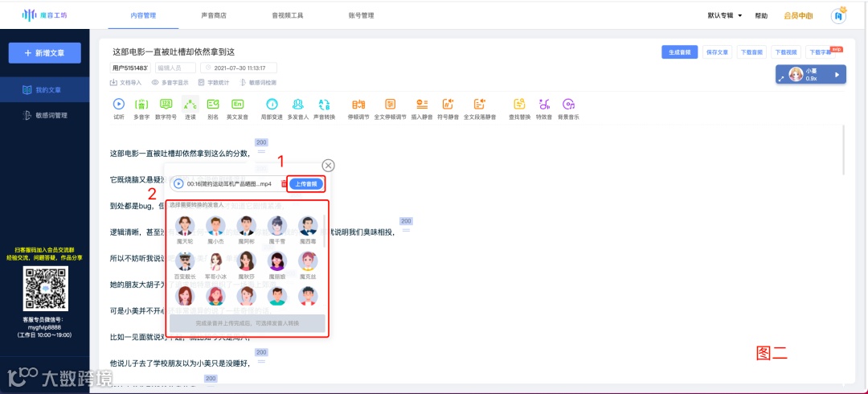Viewport: 868px width, 394px height.
Task: Click the 下载视频 download video button
Action: click(x=786, y=52)
